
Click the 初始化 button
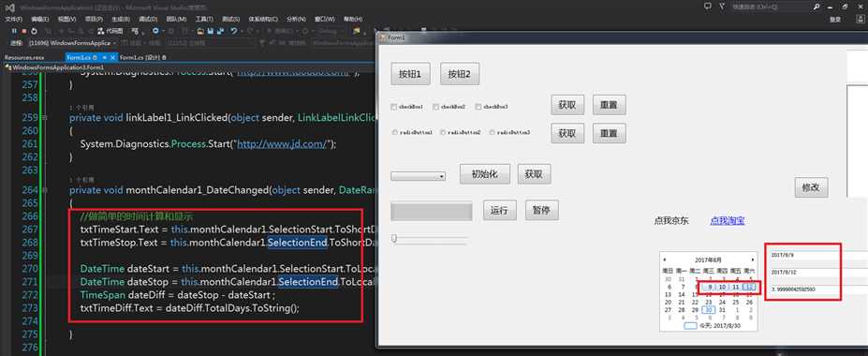(484, 174)
